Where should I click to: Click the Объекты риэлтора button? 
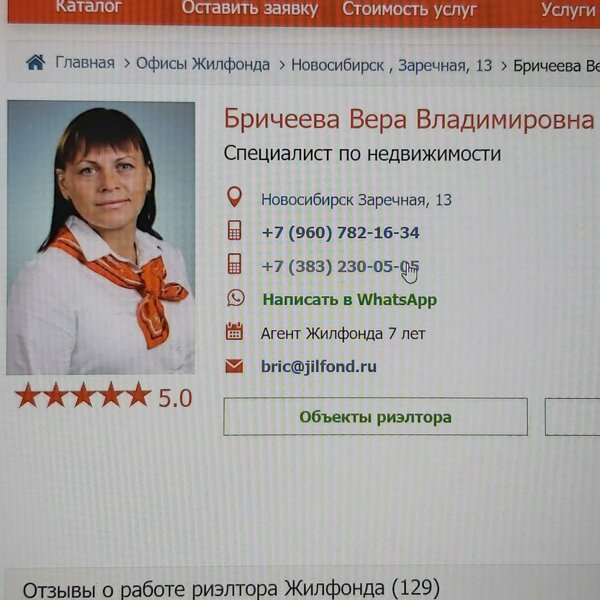[375, 417]
